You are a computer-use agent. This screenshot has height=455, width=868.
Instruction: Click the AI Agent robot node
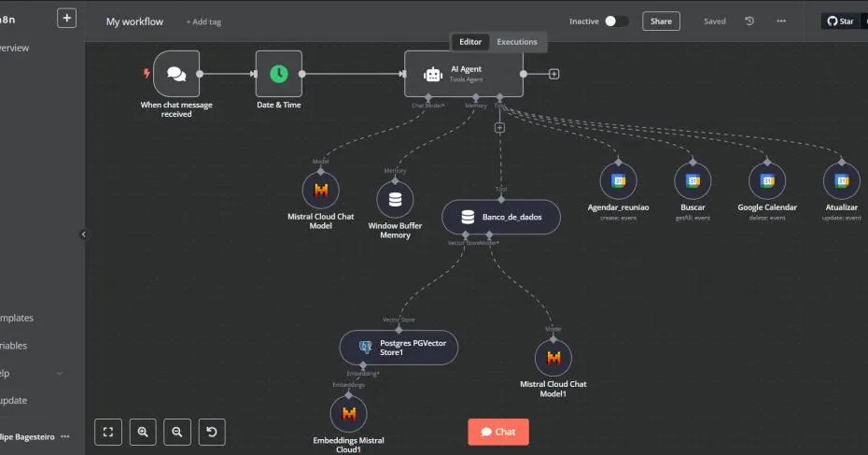point(463,74)
